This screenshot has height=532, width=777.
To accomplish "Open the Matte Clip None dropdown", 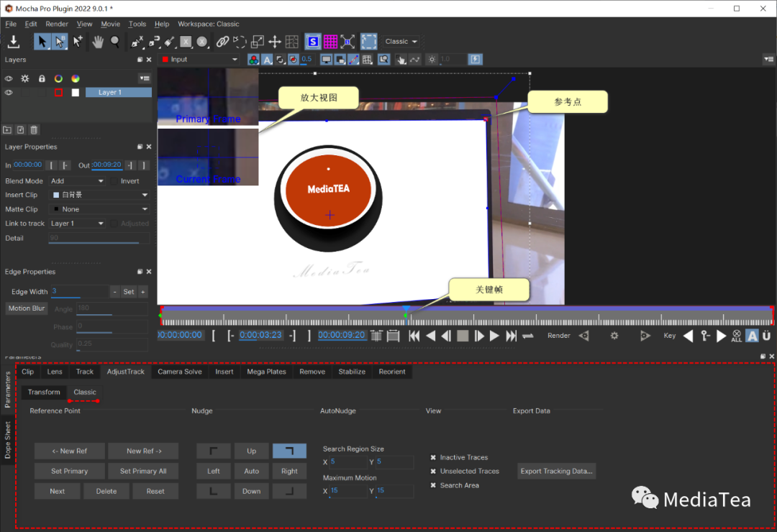I will tap(99, 209).
